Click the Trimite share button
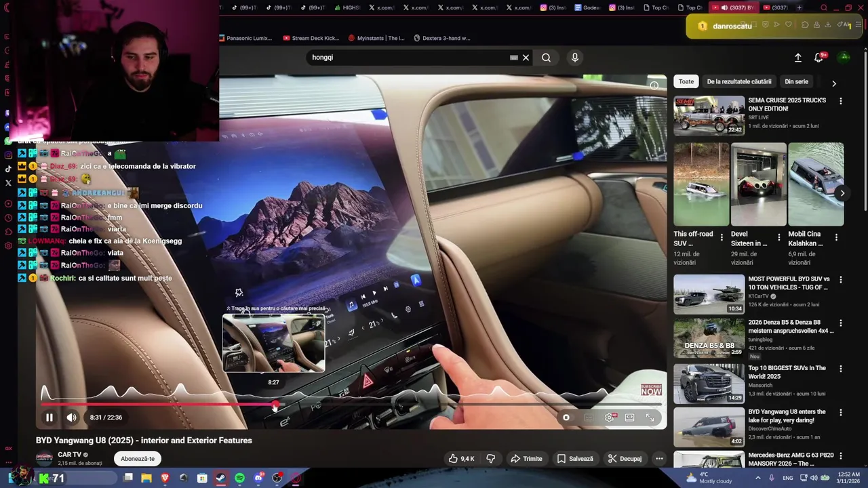The image size is (868, 488). 526,459
